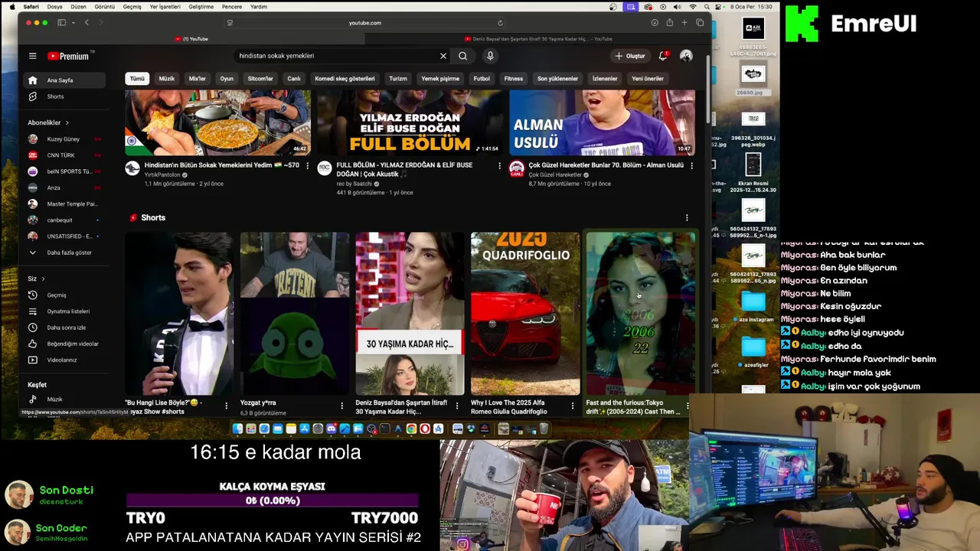
Task: Click the Safari address bar youtube.com
Action: coord(364,23)
